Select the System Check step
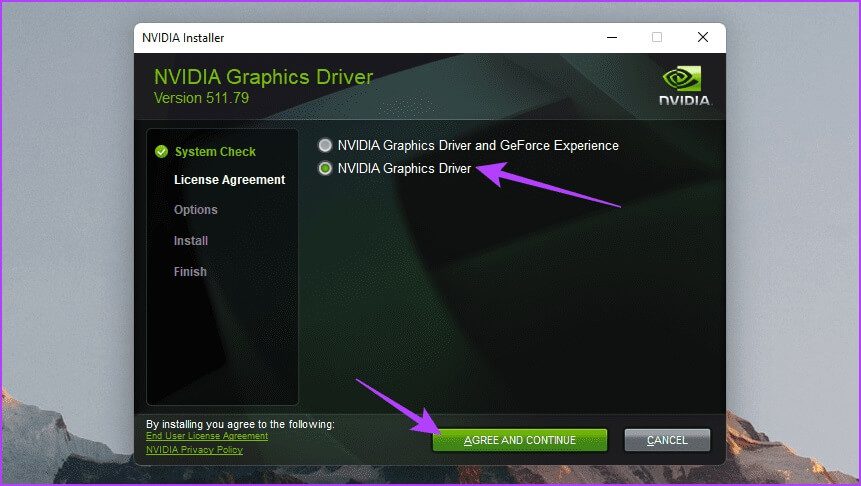 click(215, 152)
